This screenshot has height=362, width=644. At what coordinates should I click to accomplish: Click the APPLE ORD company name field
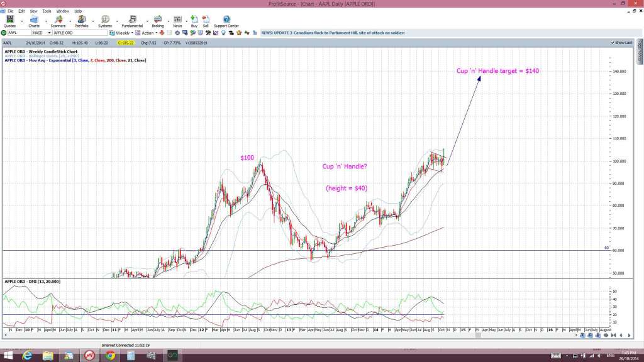[80, 33]
